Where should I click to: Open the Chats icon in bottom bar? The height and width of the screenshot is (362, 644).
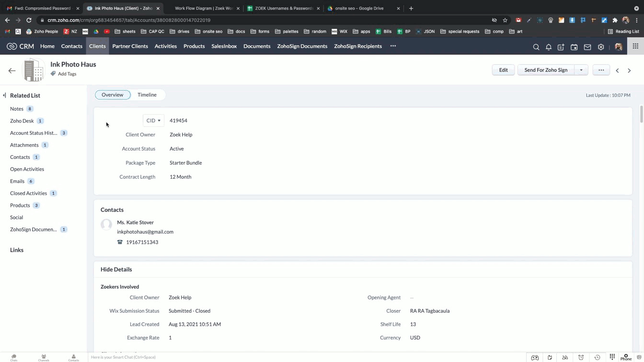point(14,357)
